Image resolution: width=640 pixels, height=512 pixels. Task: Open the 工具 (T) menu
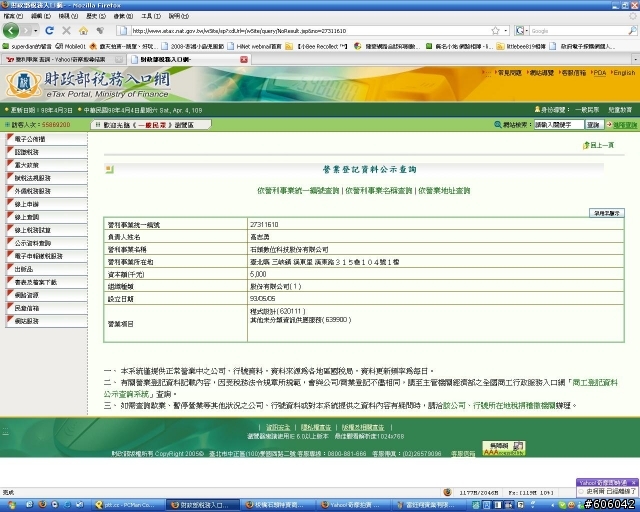coord(151,16)
